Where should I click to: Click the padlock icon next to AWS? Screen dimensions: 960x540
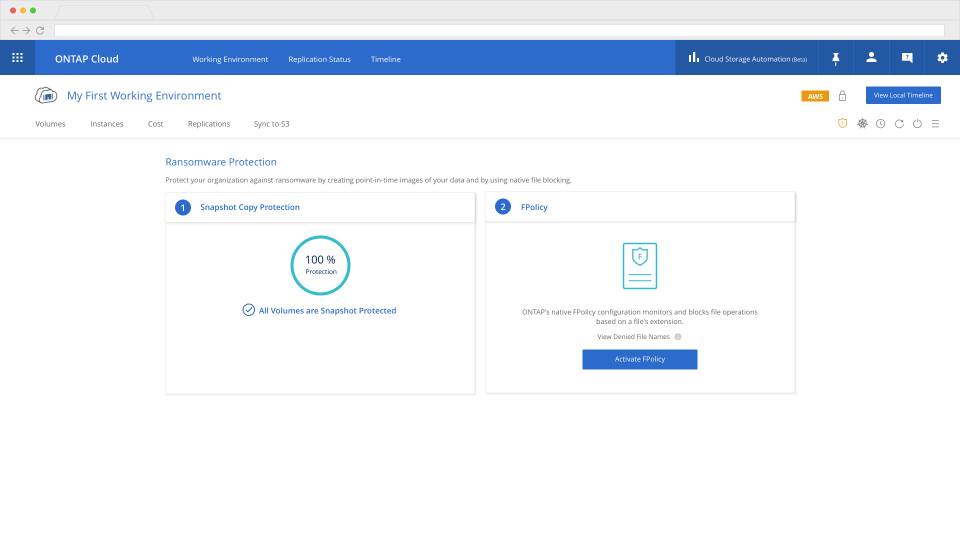click(842, 96)
